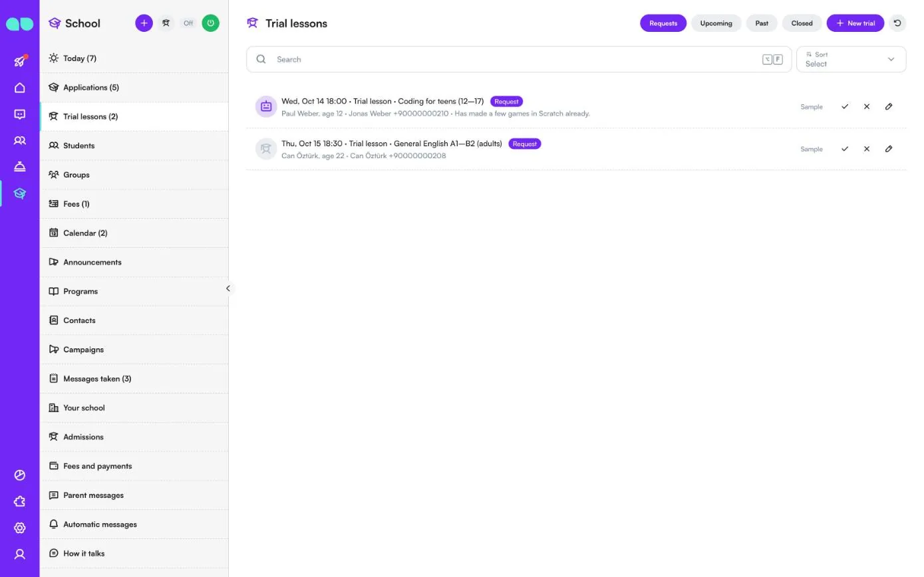Image resolution: width=924 pixels, height=577 pixels.
Task: Approve the Paul Weber trial request checkmark
Action: [845, 106]
